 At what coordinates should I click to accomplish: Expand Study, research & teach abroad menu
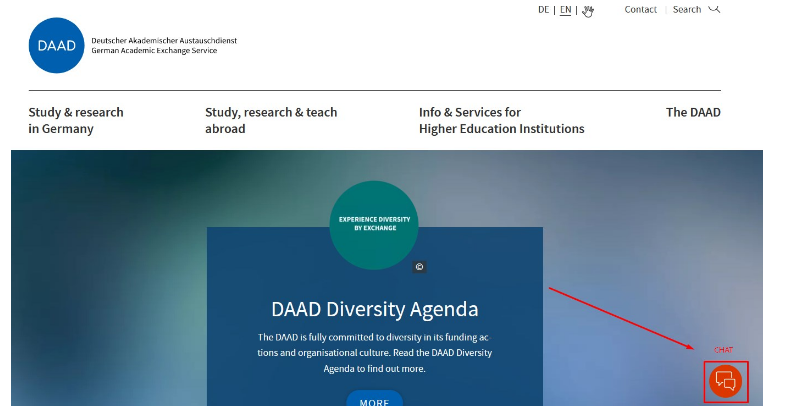coord(271,121)
